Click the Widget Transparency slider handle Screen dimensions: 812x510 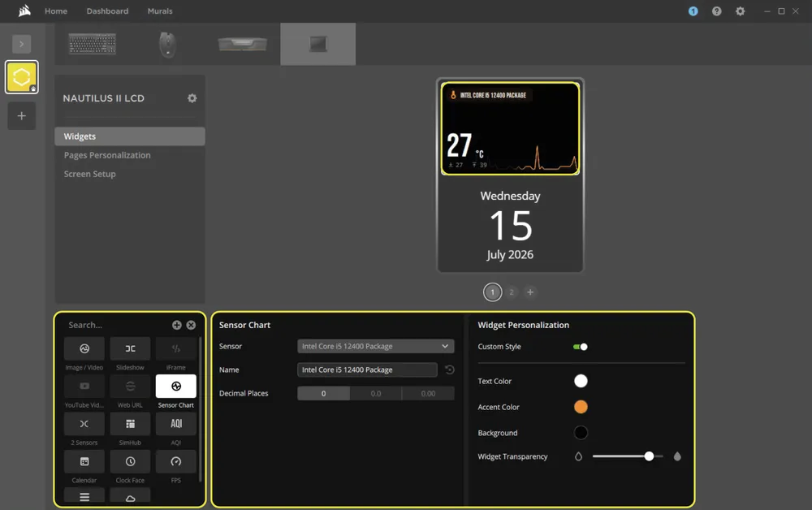click(649, 456)
